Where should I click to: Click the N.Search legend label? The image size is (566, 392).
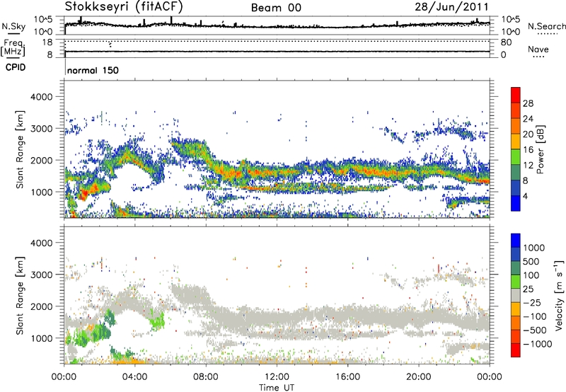[546, 26]
